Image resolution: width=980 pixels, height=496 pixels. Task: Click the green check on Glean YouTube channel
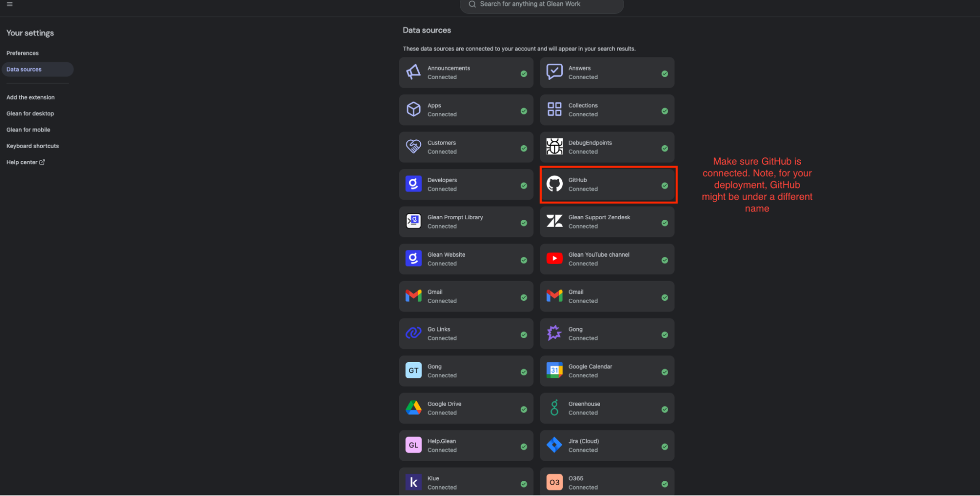coord(665,260)
